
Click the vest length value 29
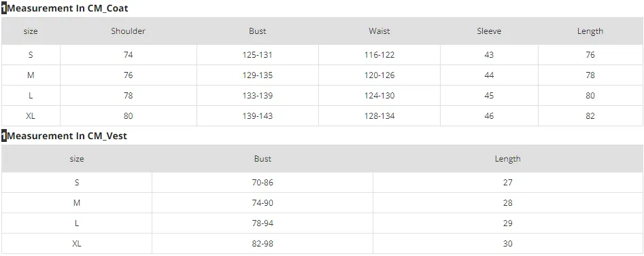click(507, 223)
